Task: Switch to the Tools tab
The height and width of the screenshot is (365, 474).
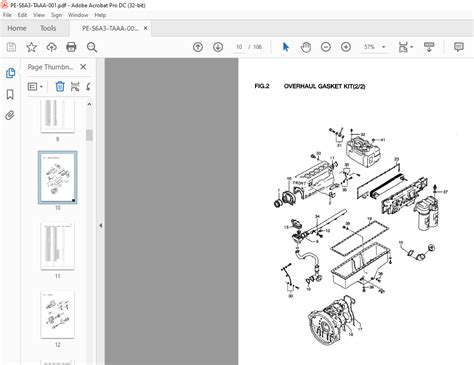Action: point(48,28)
